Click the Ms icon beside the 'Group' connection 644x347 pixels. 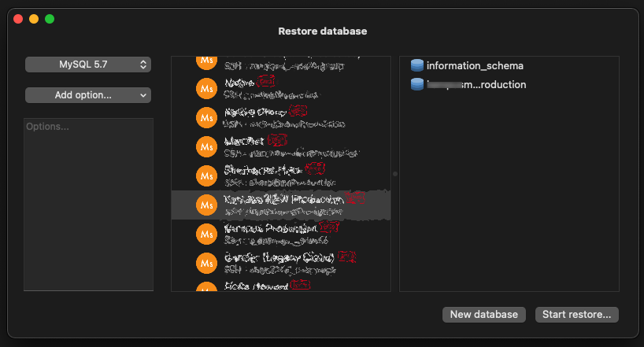click(x=206, y=118)
